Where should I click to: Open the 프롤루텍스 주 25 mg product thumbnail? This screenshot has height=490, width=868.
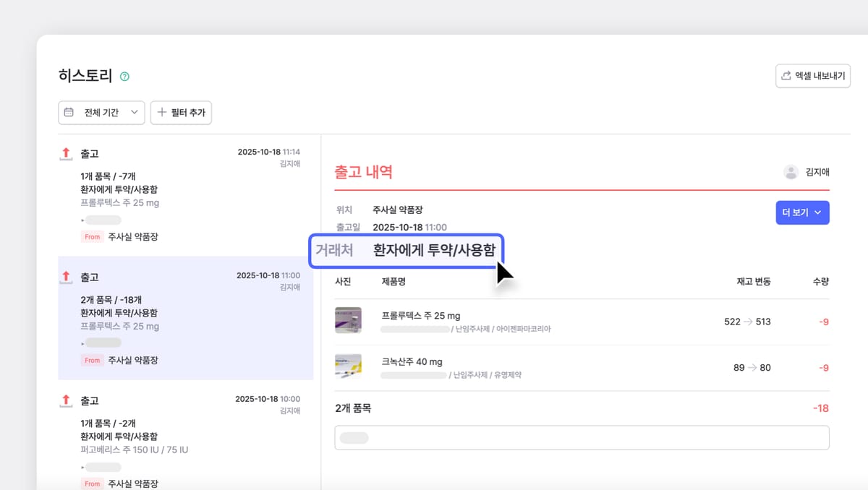point(348,320)
